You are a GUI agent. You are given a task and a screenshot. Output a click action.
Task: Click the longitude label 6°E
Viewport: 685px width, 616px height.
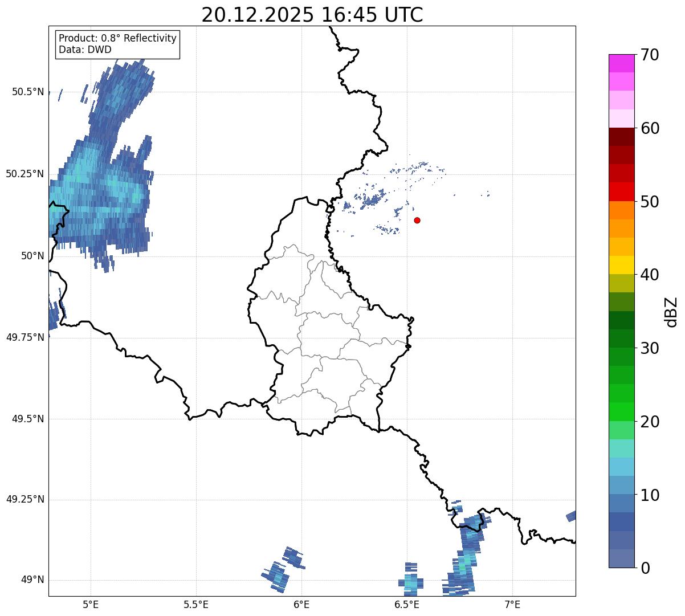tap(301, 604)
